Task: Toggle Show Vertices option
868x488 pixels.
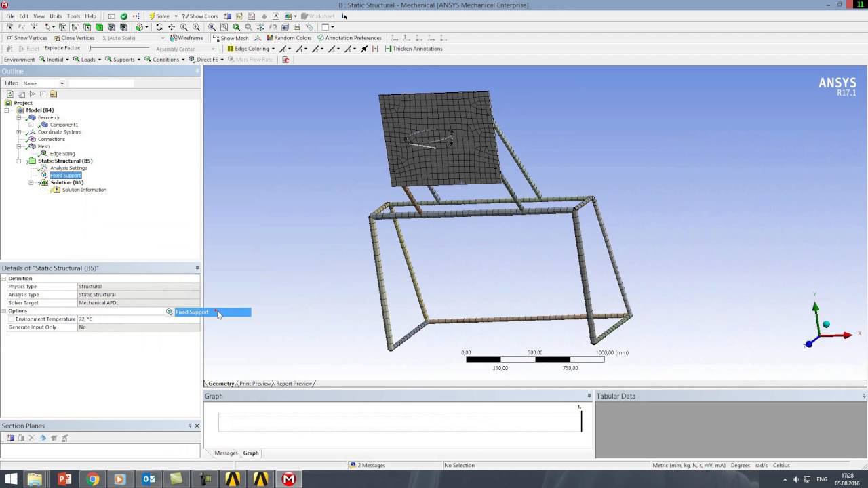Action: click(x=26, y=38)
